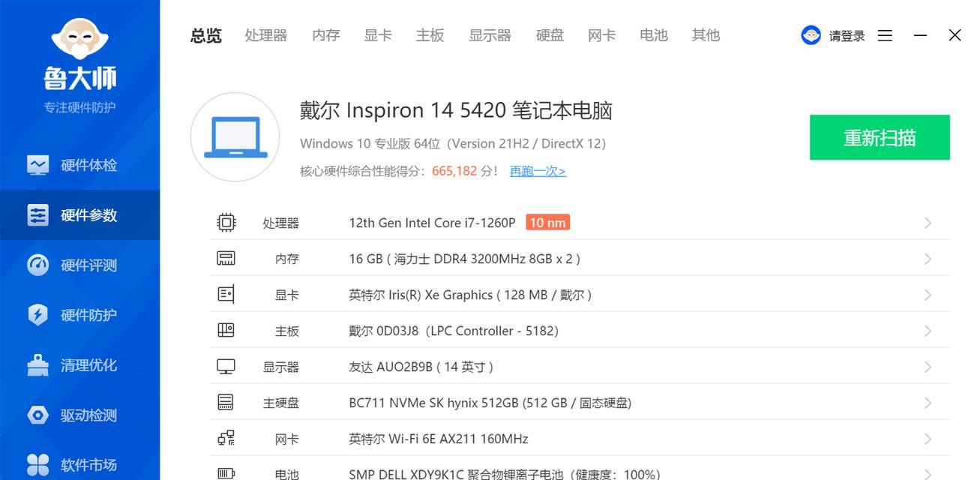Switch to the 总览 tab
This screenshot has width=980, height=480.
(x=206, y=35)
